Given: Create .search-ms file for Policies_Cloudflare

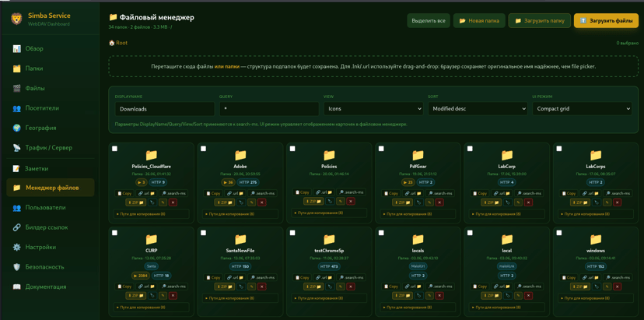Looking at the screenshot, I should click(173, 193).
